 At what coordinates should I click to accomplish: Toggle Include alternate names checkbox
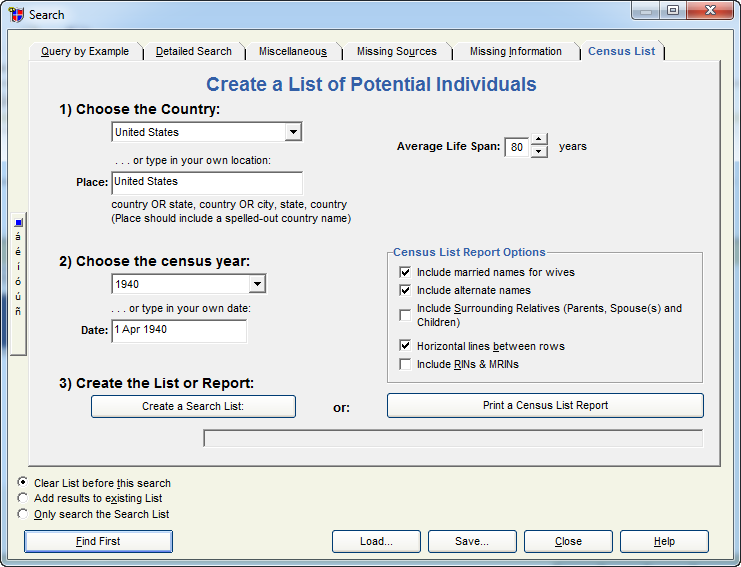(405, 290)
